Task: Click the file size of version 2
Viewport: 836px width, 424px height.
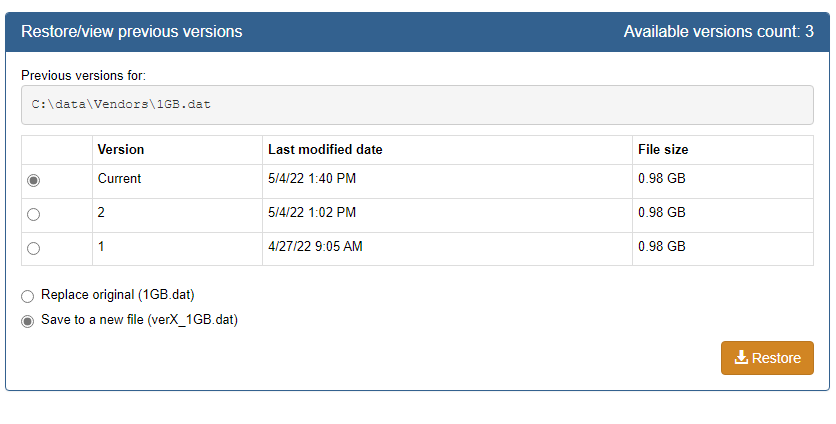Action: (x=661, y=213)
